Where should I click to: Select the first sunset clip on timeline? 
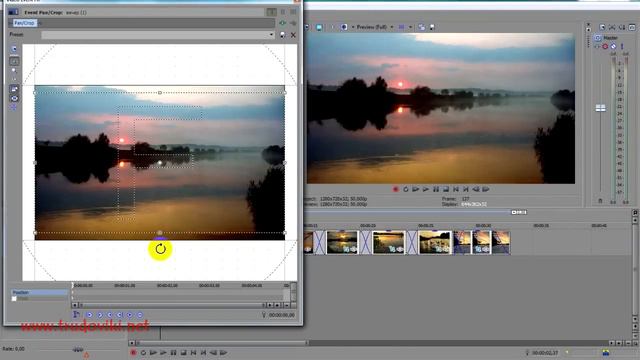point(342,242)
